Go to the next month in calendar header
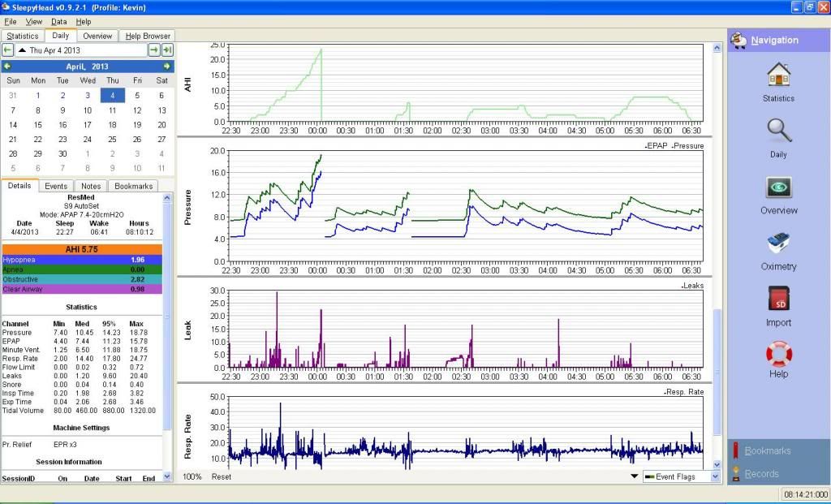The width and height of the screenshot is (831, 504). (167, 67)
